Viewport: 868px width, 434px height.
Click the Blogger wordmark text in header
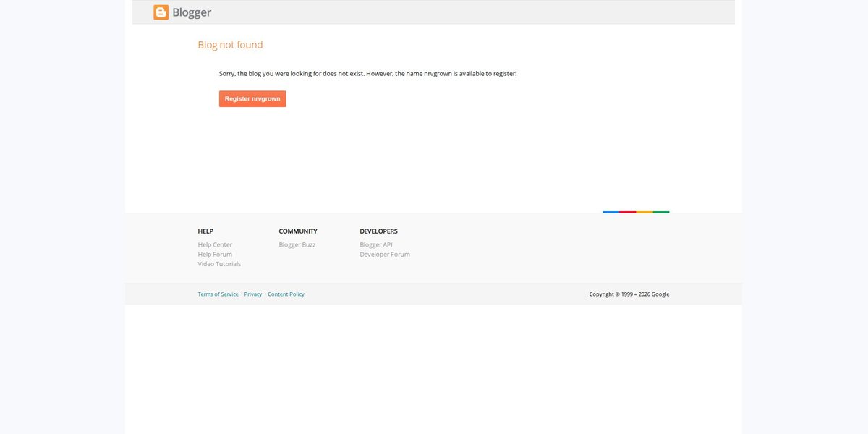coord(192,12)
